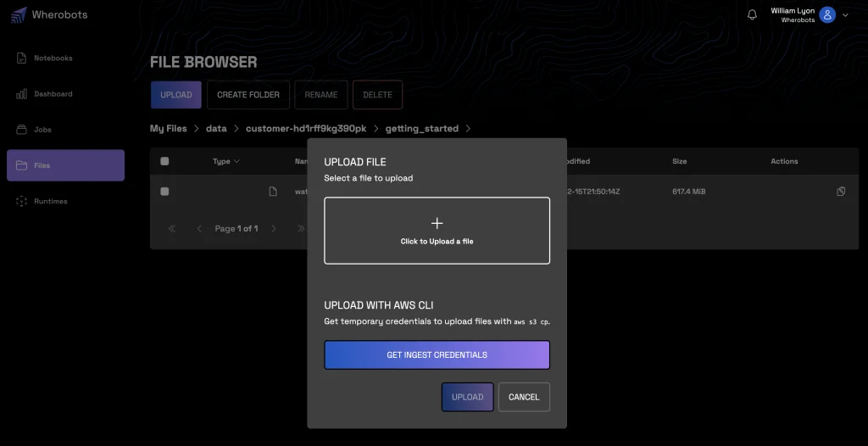Open notifications bell icon

click(752, 15)
